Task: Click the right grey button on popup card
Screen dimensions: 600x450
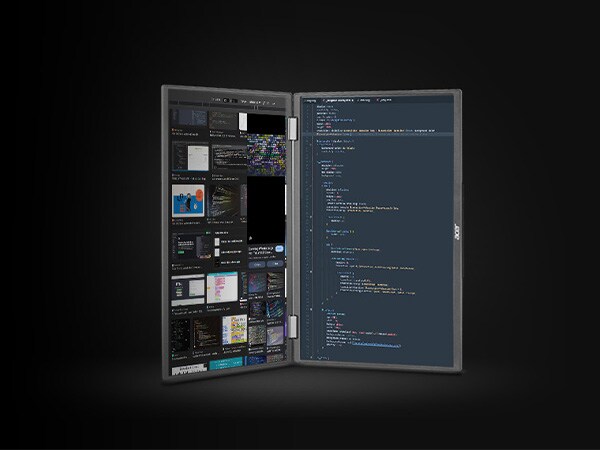Action: click(276, 264)
